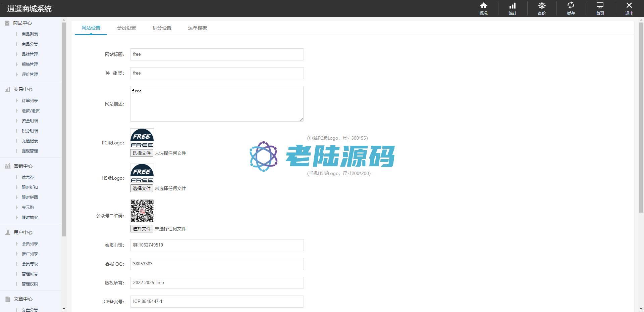644x312 pixels.
Task: Open the 首页 monitor icon
Action: (x=600, y=6)
